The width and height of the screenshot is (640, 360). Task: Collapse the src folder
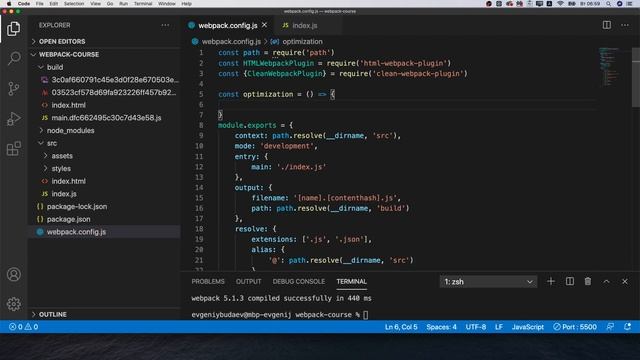105,143
